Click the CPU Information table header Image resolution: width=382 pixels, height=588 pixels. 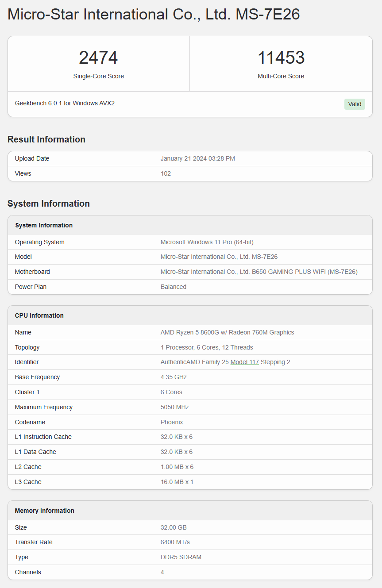39,315
